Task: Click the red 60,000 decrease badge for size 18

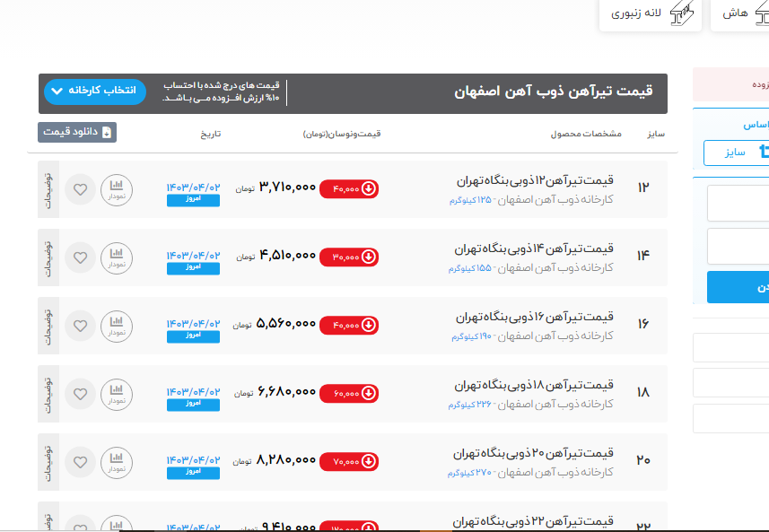Action: pos(349,393)
